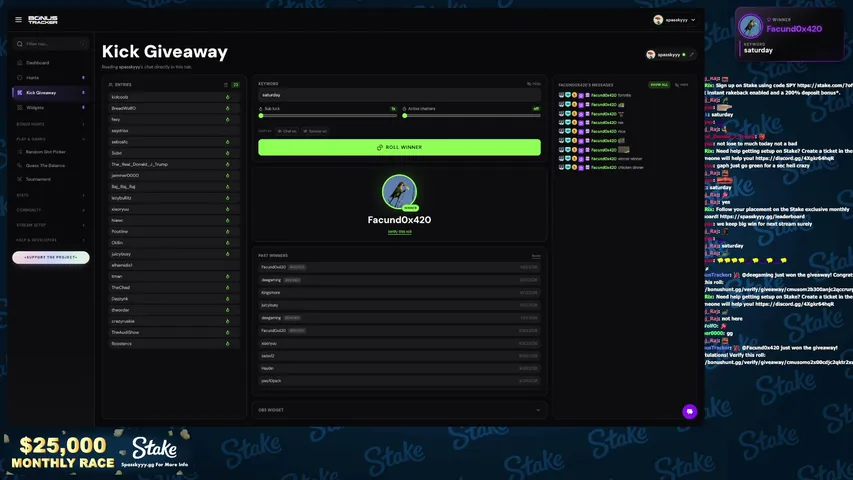The image size is (853, 480).
Task: Click the entries count badge
Action: [236, 85]
